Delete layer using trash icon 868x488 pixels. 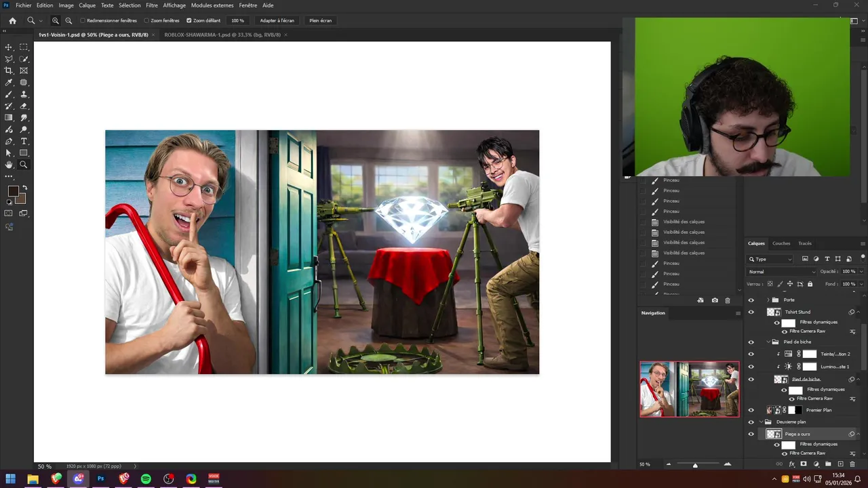pyautogui.click(x=852, y=464)
